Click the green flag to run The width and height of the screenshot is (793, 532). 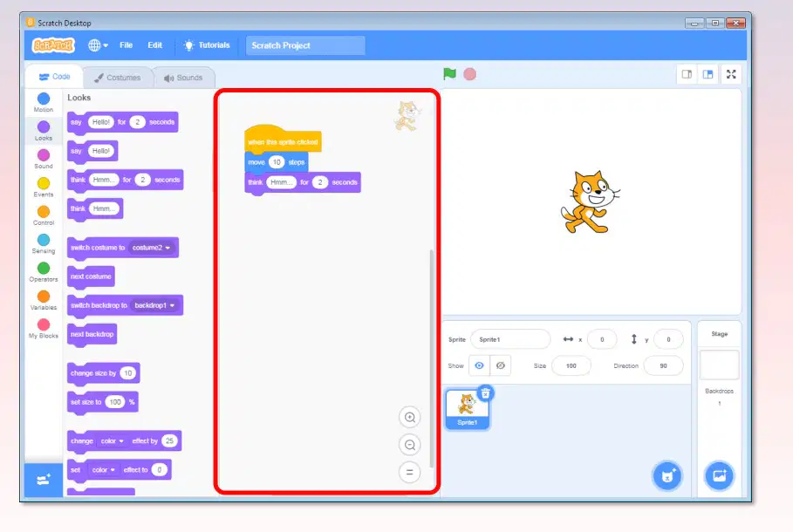449,74
